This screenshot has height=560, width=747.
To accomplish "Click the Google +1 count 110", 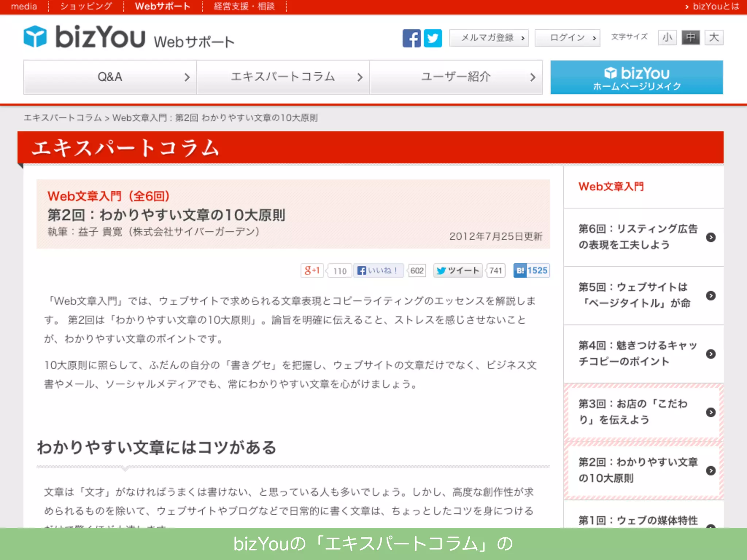I will (x=340, y=271).
